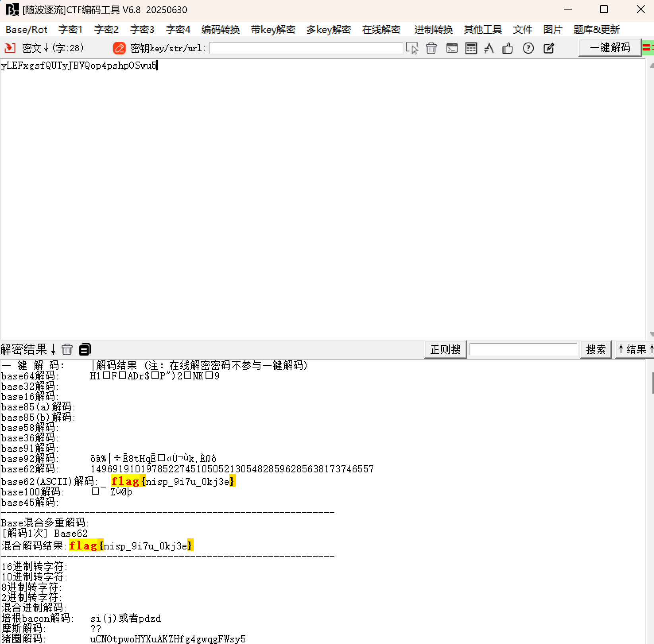Click the cursor selection icon beside key field

click(x=412, y=48)
